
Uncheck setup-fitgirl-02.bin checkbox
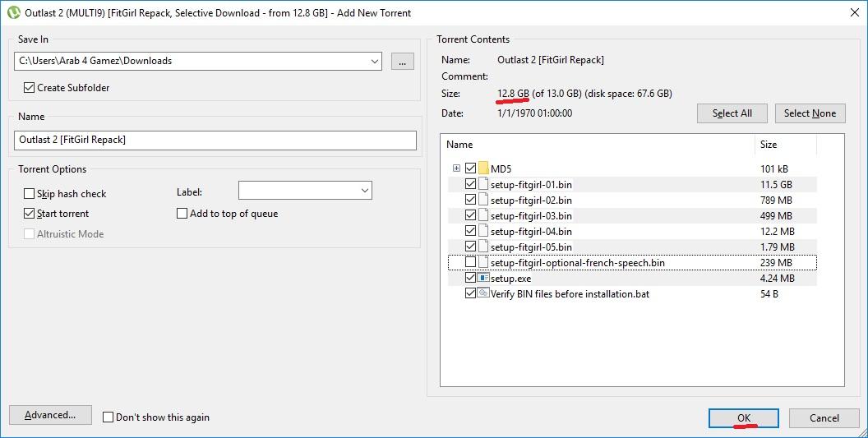[x=470, y=200]
